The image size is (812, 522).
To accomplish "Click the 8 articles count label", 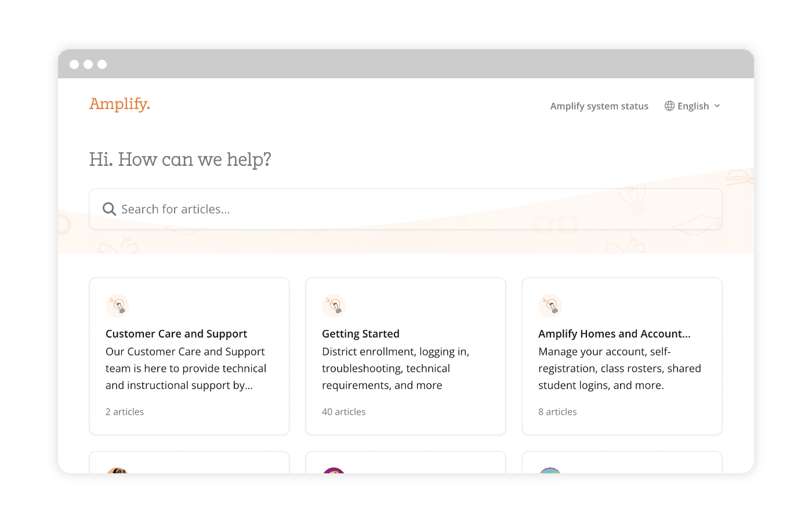I will pyautogui.click(x=557, y=412).
